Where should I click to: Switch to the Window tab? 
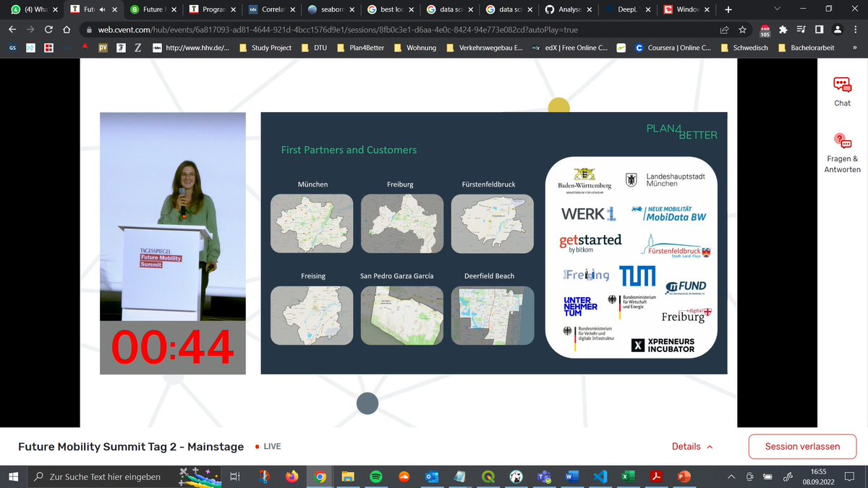(x=686, y=9)
